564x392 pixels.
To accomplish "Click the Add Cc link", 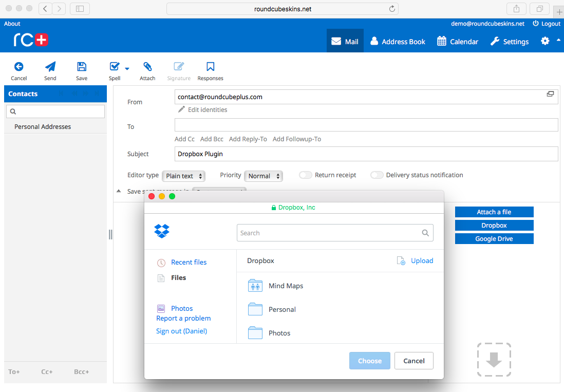I will tap(184, 139).
